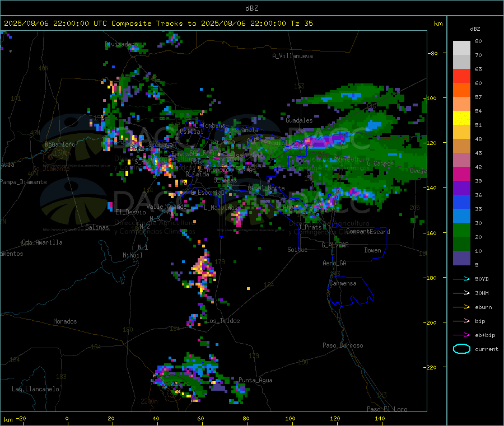
Task: Click the 'Lag.Llancanelo' map label
Action: [35, 389]
